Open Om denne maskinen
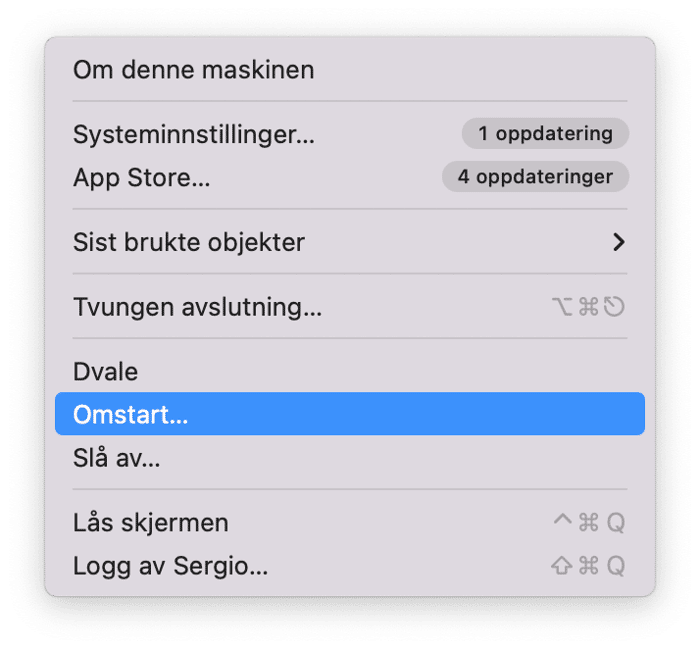This screenshot has height=649, width=700. pos(193,70)
